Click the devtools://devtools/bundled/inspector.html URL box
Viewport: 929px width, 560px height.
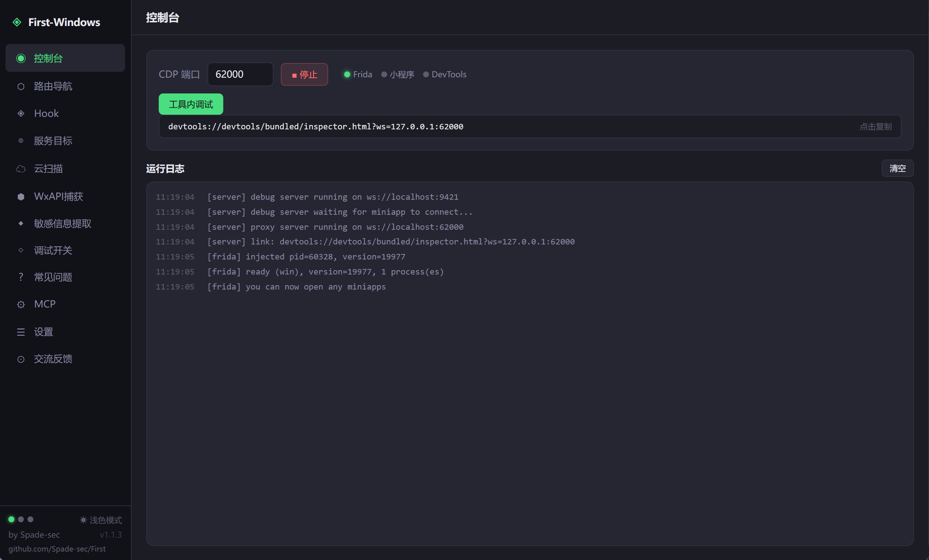pyautogui.click(x=530, y=126)
